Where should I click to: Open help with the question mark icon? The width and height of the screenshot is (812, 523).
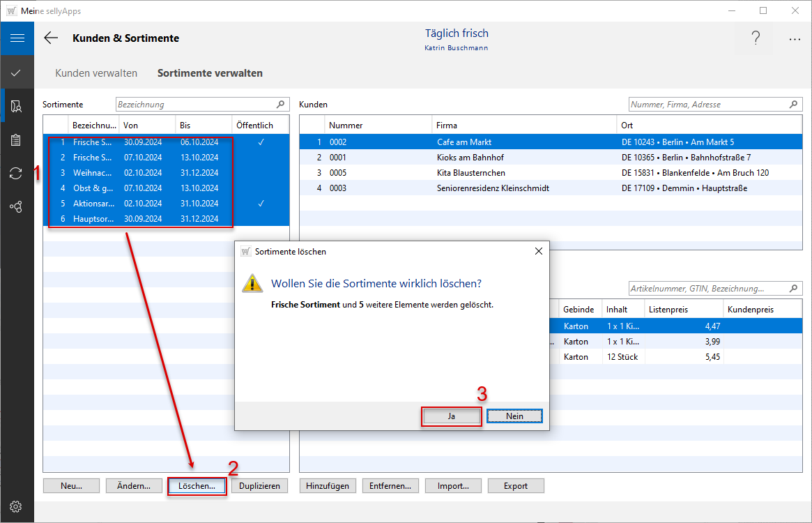pos(756,39)
